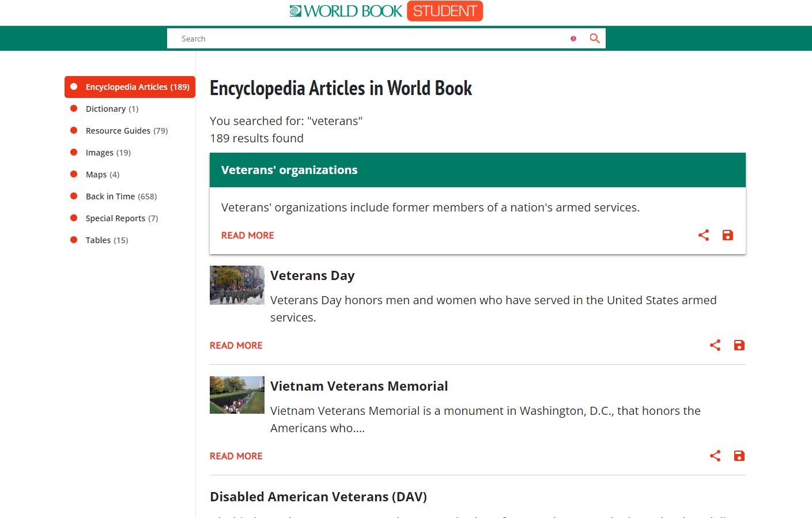Open Special Reports (7) results
Image resolution: width=812 pixels, height=518 pixels.
pos(122,218)
